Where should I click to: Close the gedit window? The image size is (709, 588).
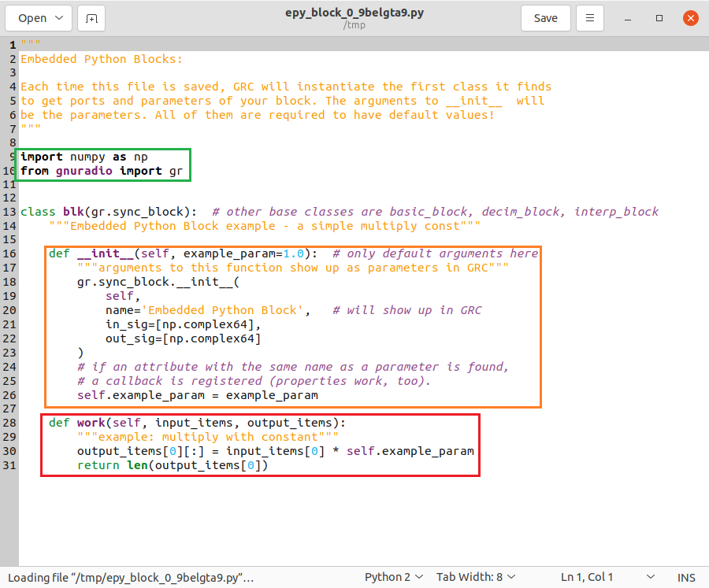pos(689,18)
